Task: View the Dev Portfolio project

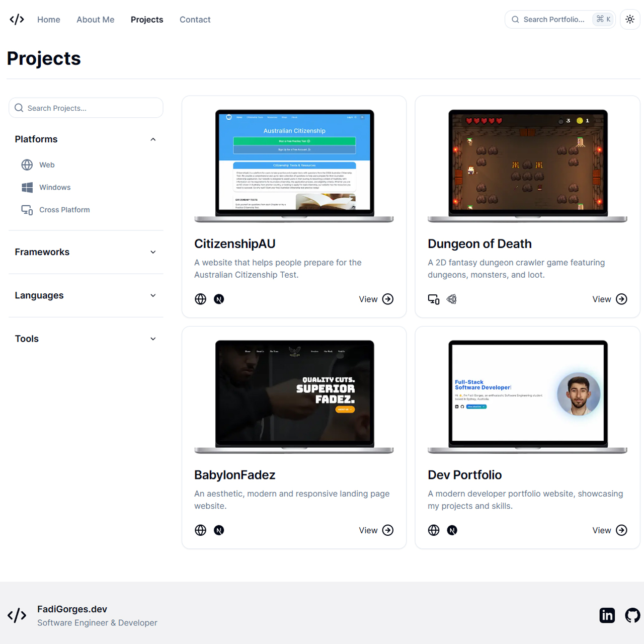Action: click(x=609, y=530)
